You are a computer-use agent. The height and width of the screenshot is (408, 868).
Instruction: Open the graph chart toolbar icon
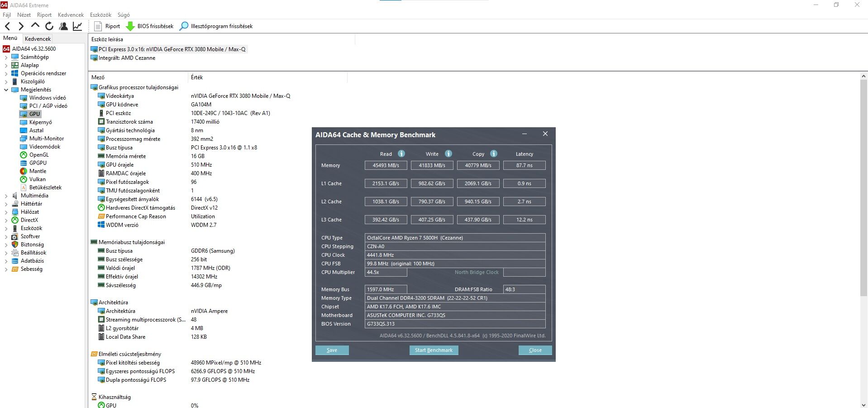click(x=77, y=26)
